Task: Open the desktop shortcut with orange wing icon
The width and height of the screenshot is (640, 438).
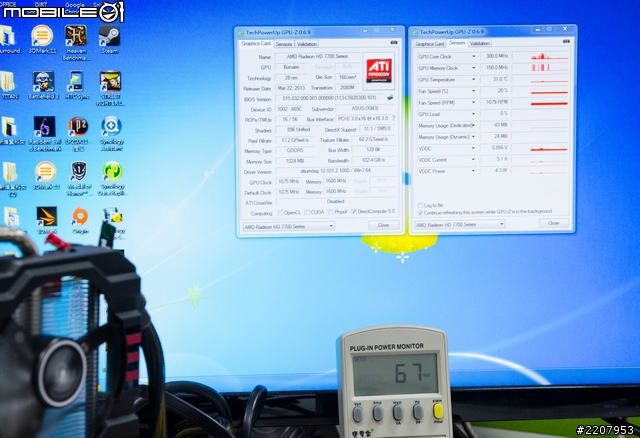Action: coord(47,221)
